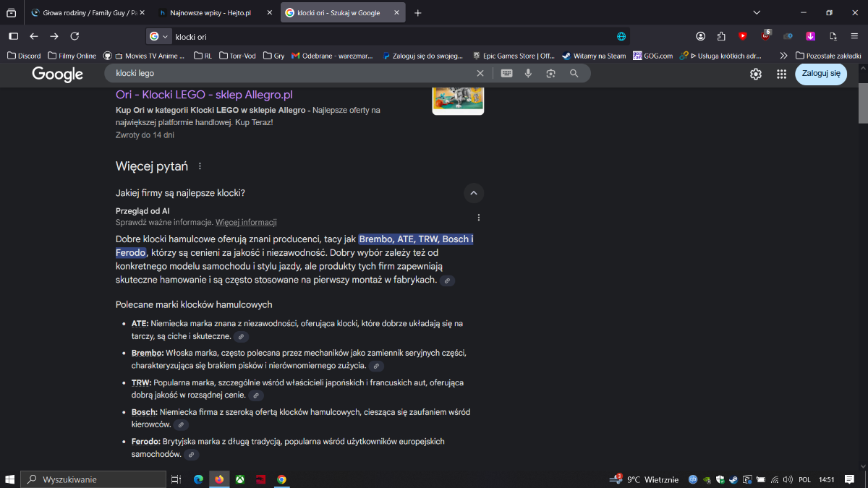Open Google search by image camera icon
The image size is (868, 488).
550,73
